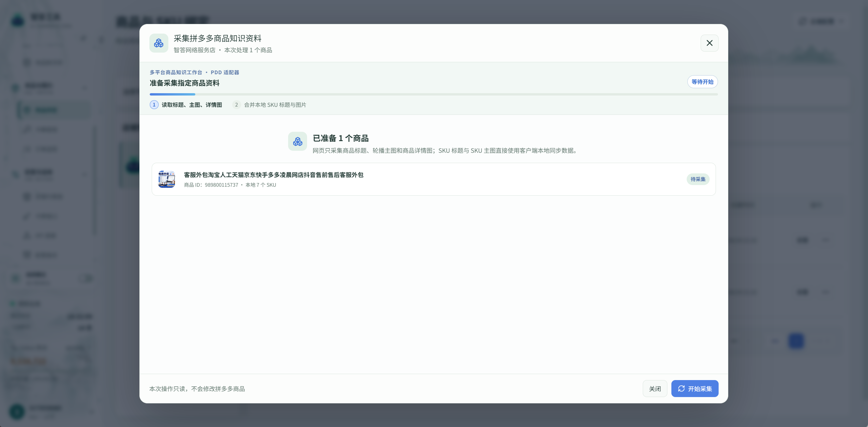Viewport: 868px width, 427px height.
Task: Click the footer note 本次操作只读，不会修改拼多多商品
Action: (x=197, y=389)
